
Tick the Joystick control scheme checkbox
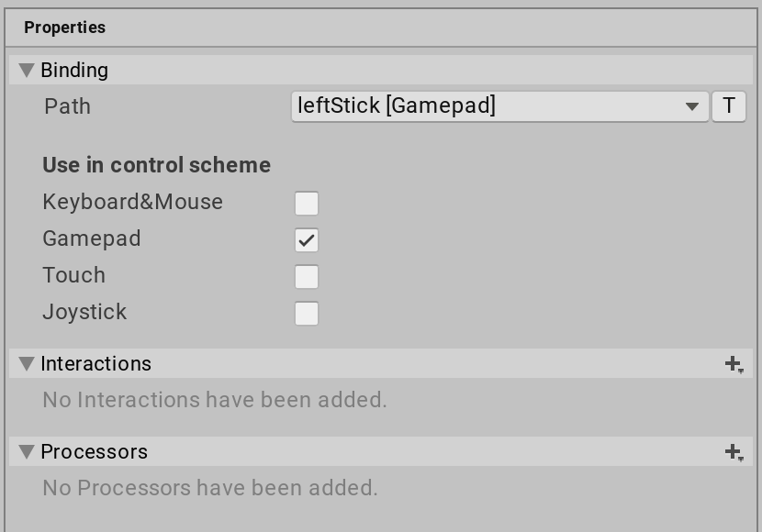(x=307, y=313)
